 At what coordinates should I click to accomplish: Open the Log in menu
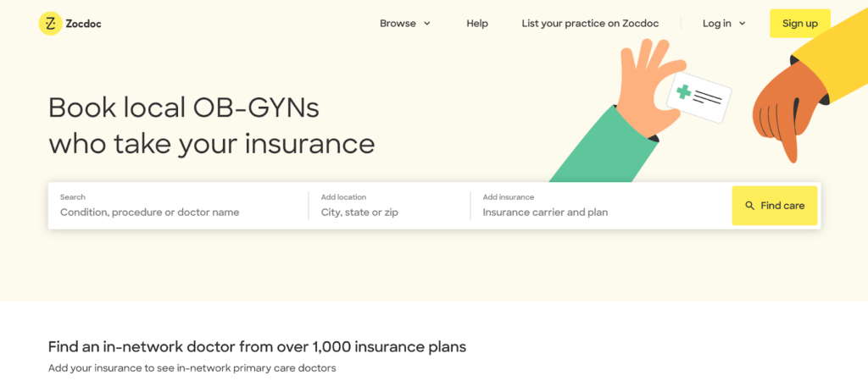coord(717,24)
